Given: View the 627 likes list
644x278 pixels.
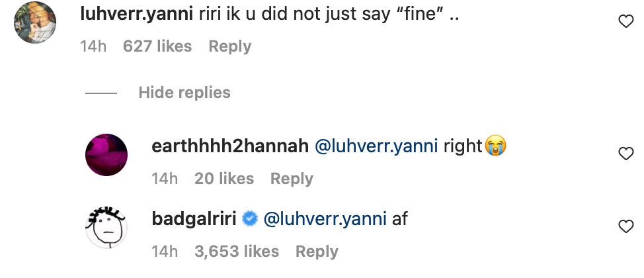Looking at the screenshot, I should pyautogui.click(x=157, y=46).
